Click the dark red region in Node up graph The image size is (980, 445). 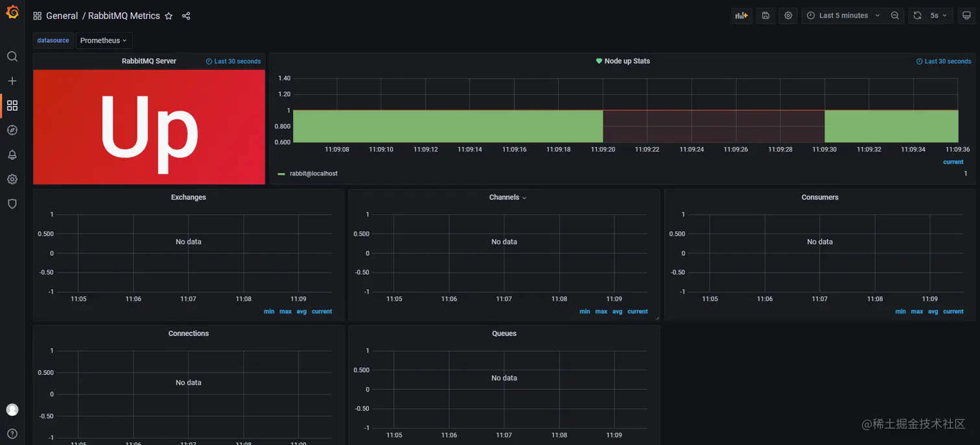coord(714,126)
